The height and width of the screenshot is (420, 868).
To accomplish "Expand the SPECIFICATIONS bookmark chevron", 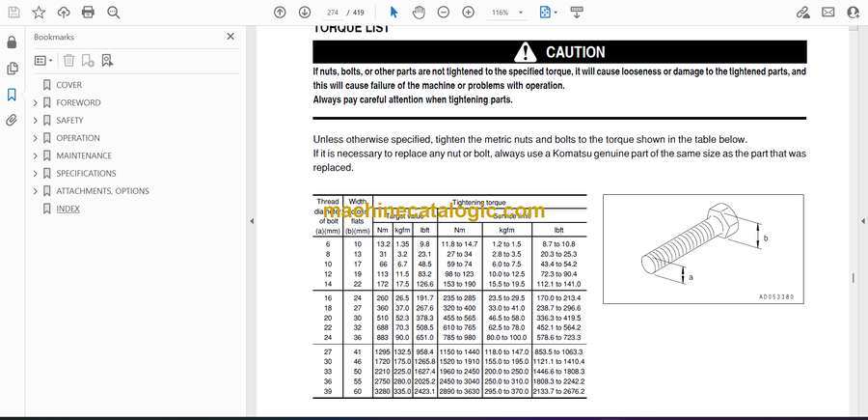I will click(35, 174).
